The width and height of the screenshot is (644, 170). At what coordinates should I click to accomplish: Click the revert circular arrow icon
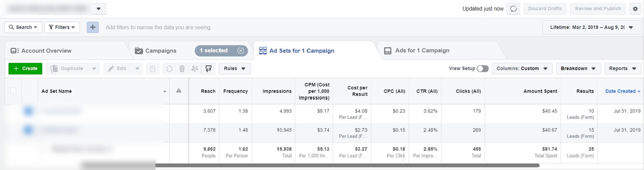(x=169, y=69)
